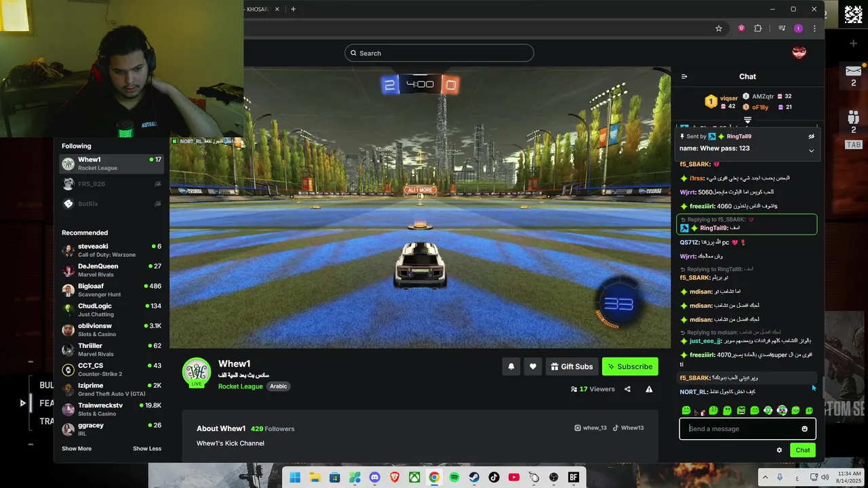Collapse the chat panel via arrow icon
The width and height of the screenshot is (868, 488).
(684, 77)
